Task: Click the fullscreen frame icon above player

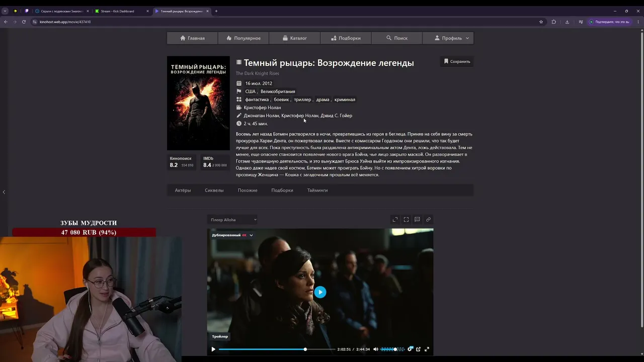Action: (x=406, y=219)
